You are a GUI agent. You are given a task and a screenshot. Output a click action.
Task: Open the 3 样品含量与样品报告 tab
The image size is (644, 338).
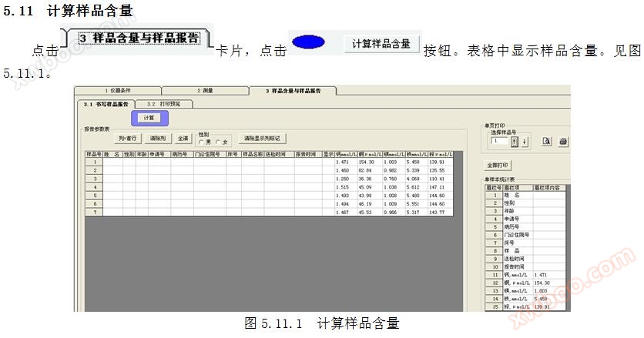[293, 91]
